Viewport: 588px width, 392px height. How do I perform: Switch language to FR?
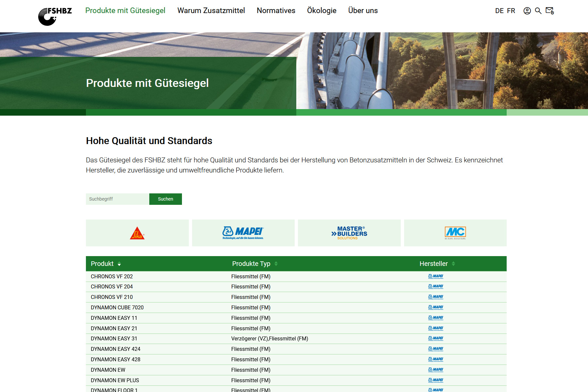(x=511, y=11)
